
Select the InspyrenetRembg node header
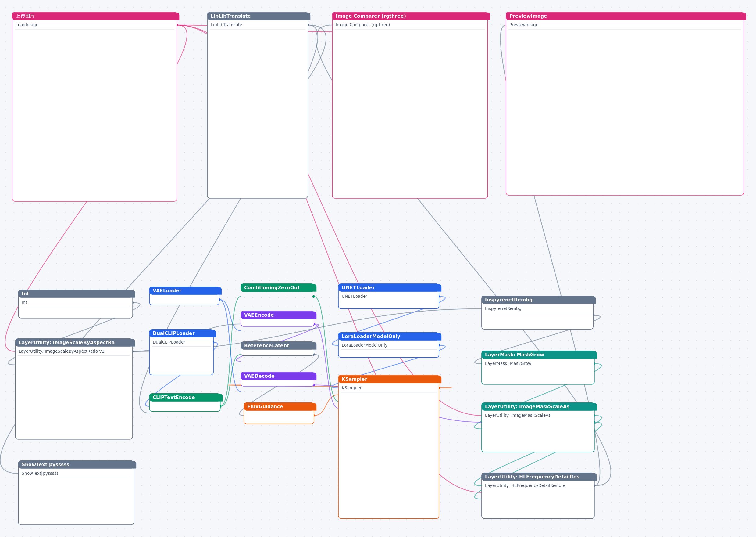click(538, 300)
